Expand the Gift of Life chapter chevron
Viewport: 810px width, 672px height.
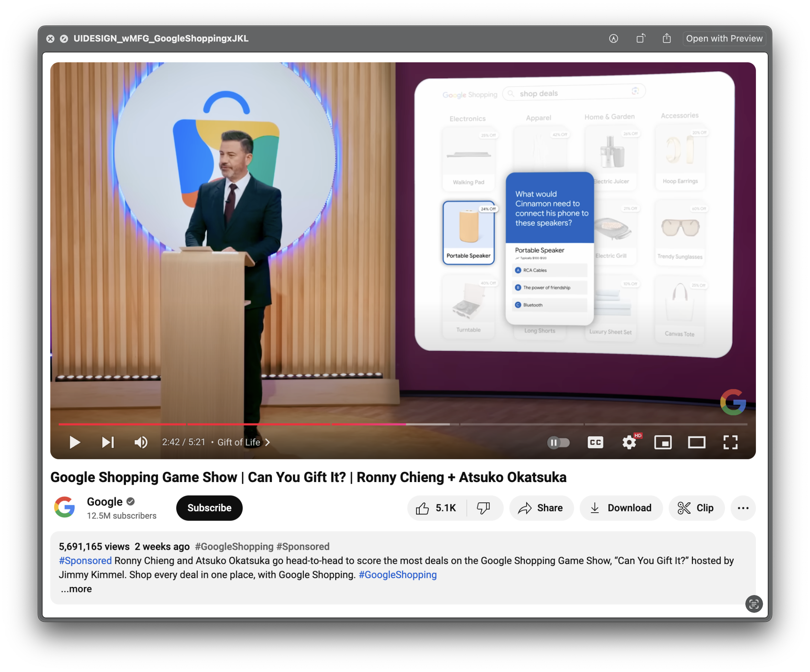pos(268,442)
